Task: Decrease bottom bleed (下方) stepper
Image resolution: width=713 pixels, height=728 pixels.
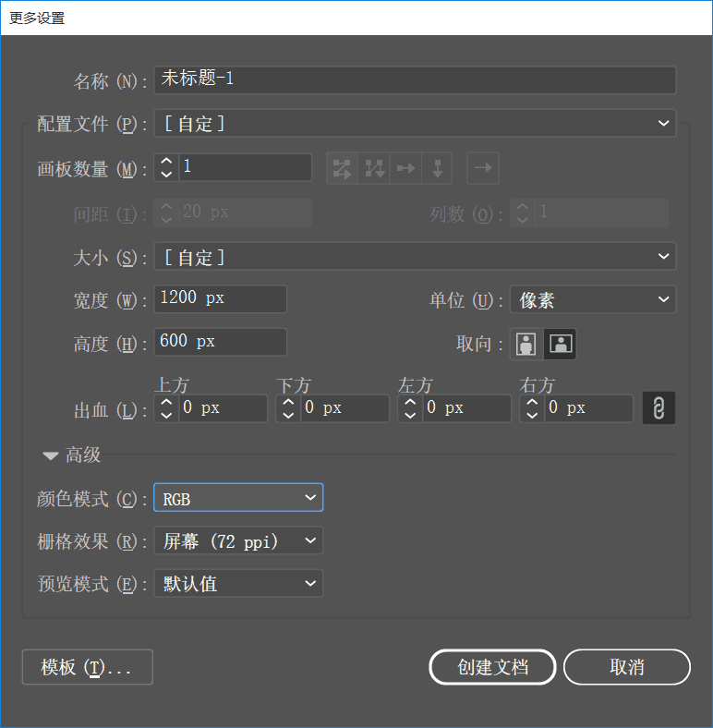Action: [288, 415]
